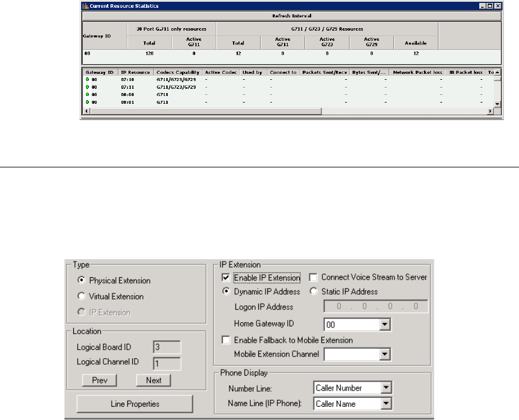Viewport: 519px width, 420px height.
Task: Expand the Name Line (IP Phone) dropdown
Action: [x=386, y=404]
